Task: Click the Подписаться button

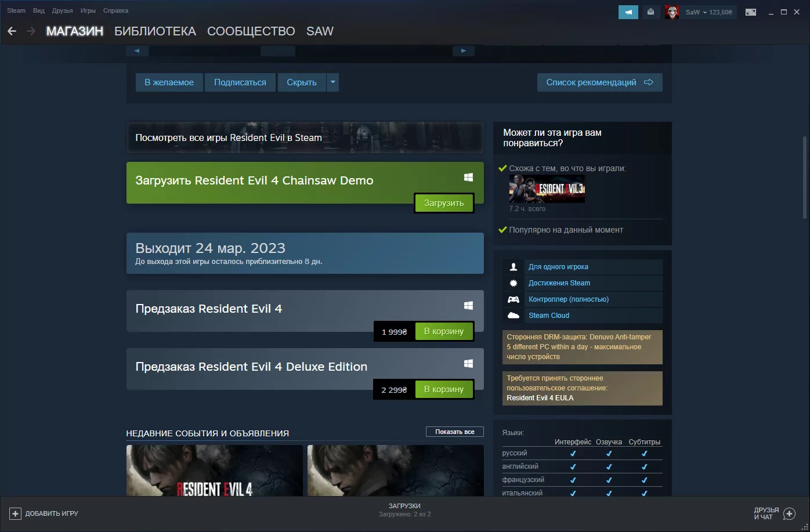Action: 240,82
